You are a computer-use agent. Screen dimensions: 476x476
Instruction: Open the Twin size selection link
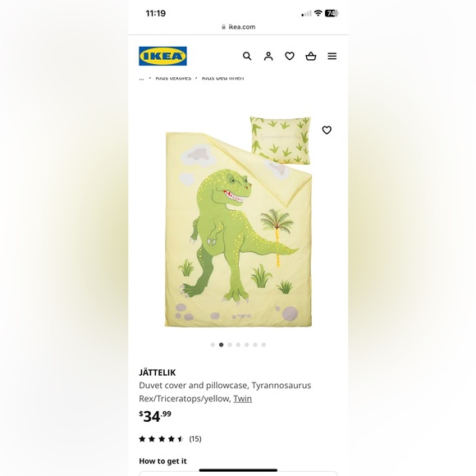pyautogui.click(x=243, y=398)
